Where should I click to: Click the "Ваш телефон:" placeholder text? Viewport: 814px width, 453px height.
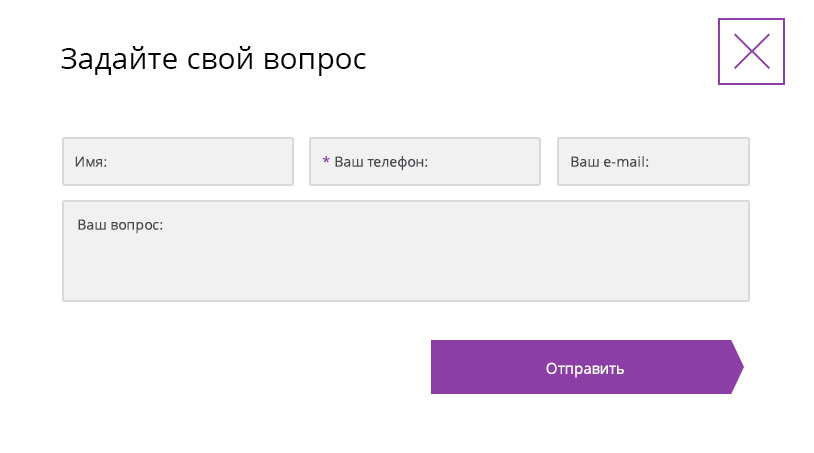(381, 162)
